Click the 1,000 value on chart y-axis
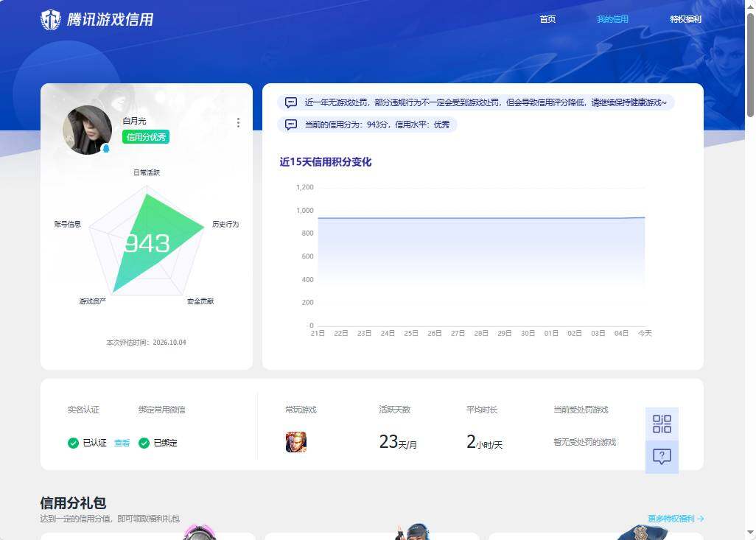The height and width of the screenshot is (540, 756). 305,210
